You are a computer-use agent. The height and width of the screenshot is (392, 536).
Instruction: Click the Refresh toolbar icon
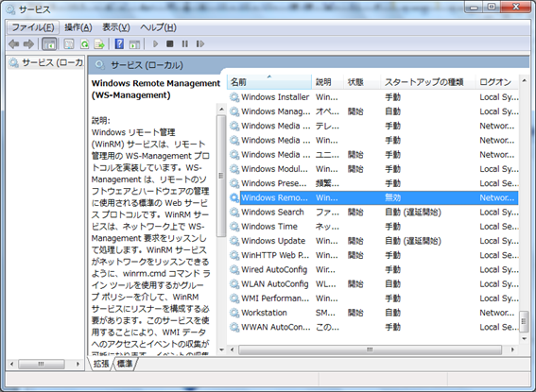[x=84, y=44]
